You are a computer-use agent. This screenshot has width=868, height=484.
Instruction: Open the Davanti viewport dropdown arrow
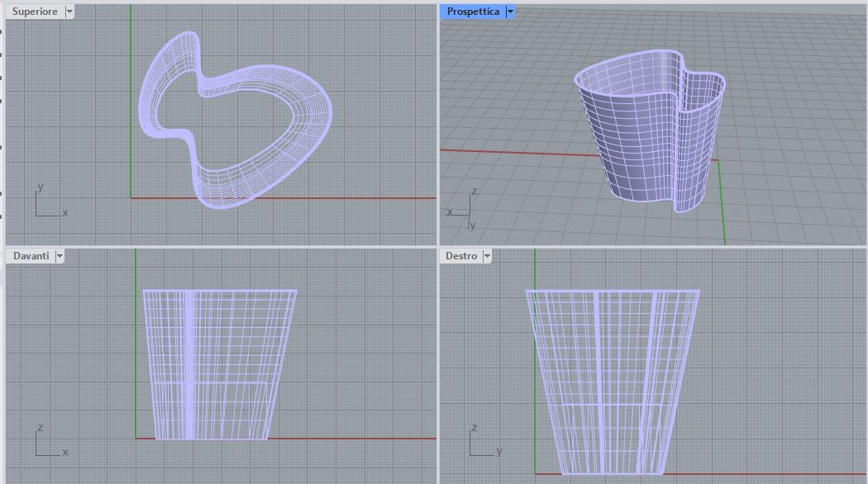(60, 256)
